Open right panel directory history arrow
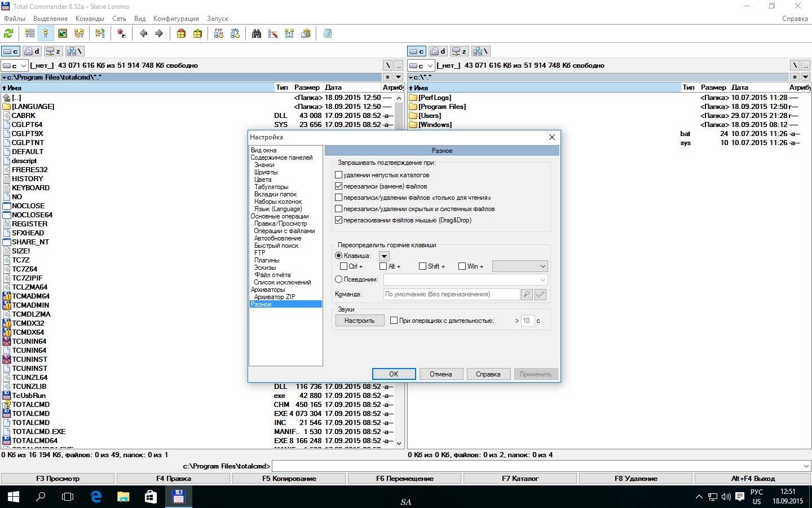This screenshot has height=508, width=812. coord(805,77)
